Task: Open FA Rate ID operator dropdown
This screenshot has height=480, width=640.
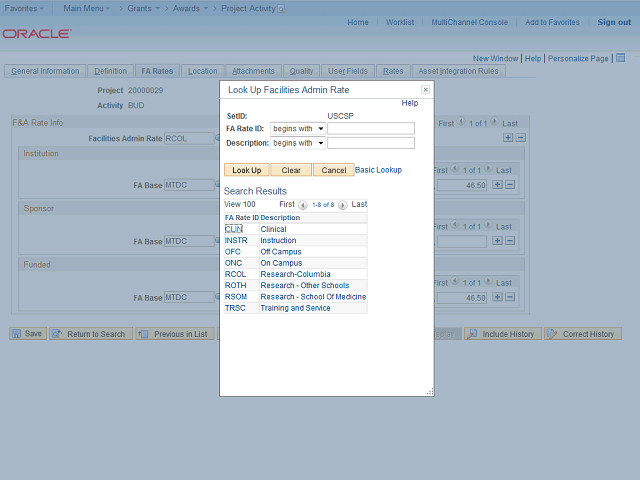Action: [298, 129]
